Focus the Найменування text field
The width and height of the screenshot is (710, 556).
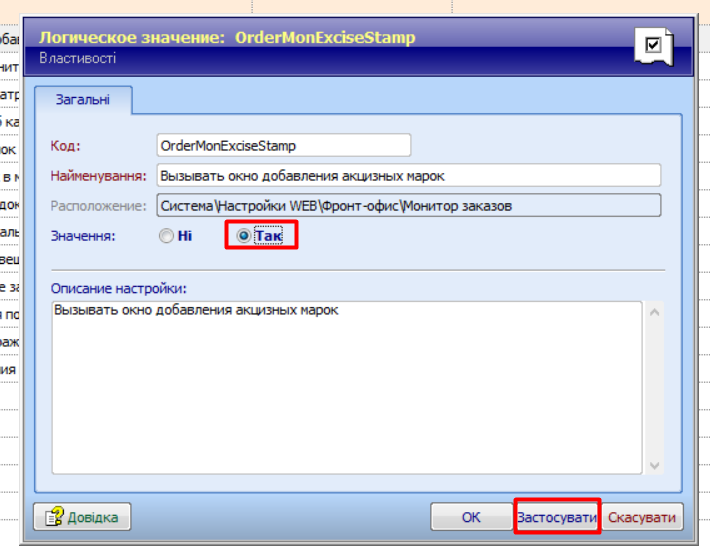point(408,175)
